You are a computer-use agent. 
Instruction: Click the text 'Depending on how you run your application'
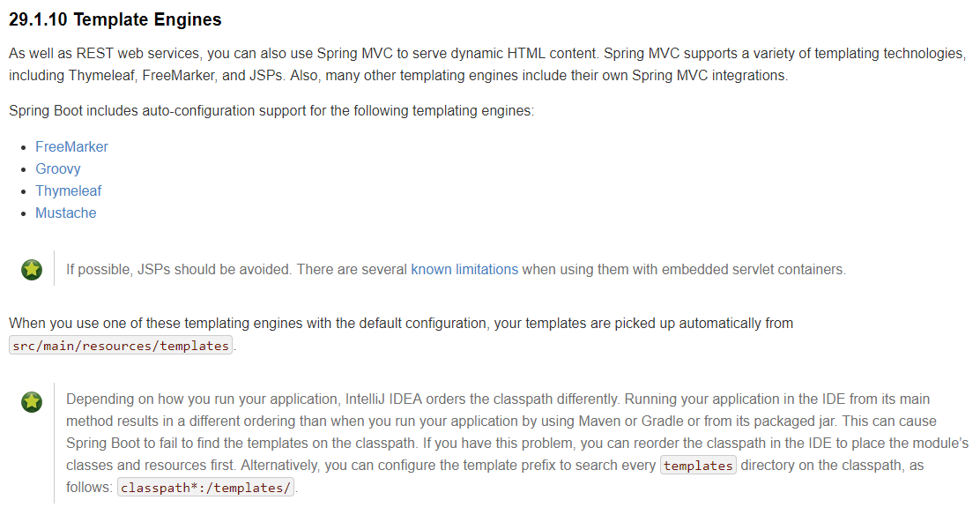[x=202, y=399]
